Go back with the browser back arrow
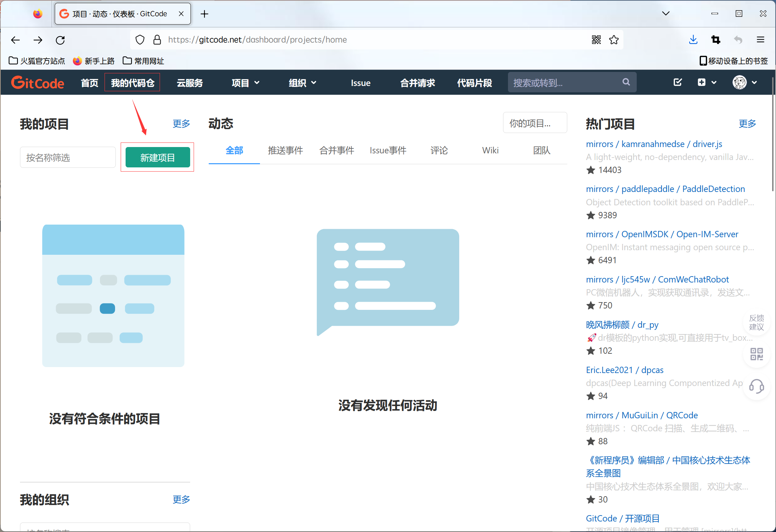The width and height of the screenshot is (776, 532). tap(15, 40)
